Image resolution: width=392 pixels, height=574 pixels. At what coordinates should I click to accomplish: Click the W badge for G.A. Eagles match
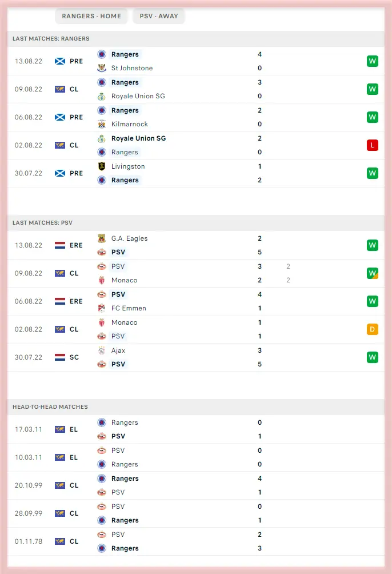[x=373, y=245]
